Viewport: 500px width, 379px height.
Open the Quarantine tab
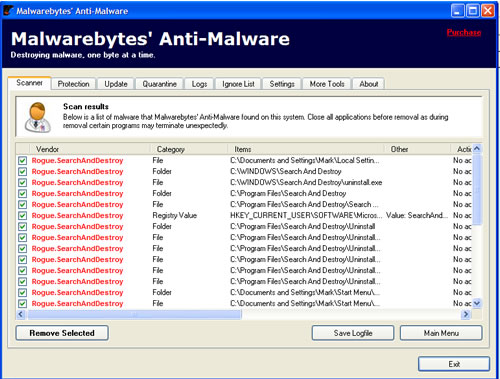[159, 84]
